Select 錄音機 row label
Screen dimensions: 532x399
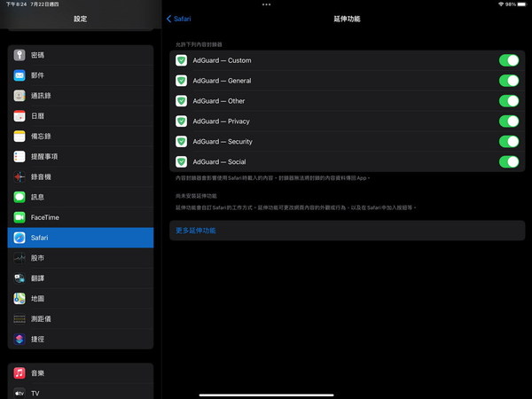(41, 176)
